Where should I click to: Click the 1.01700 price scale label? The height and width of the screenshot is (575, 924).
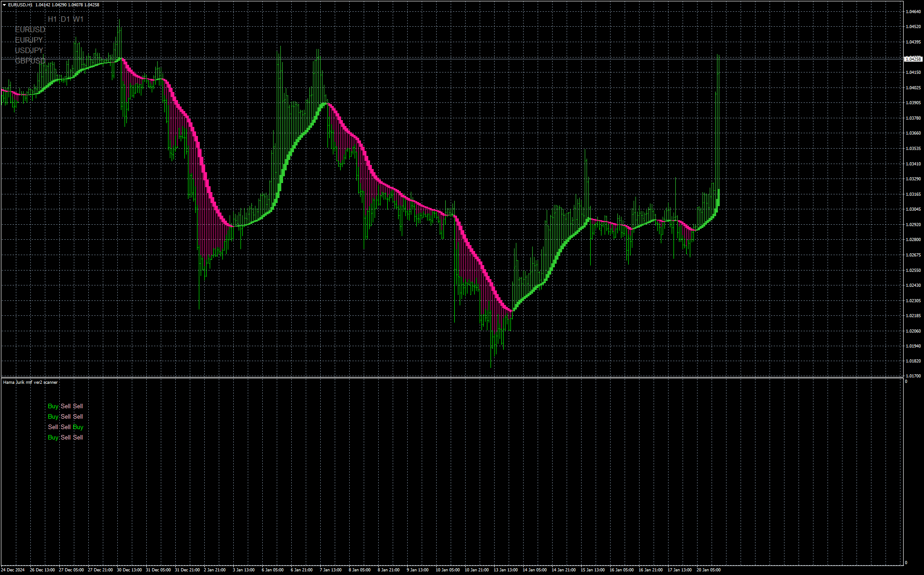(913, 376)
